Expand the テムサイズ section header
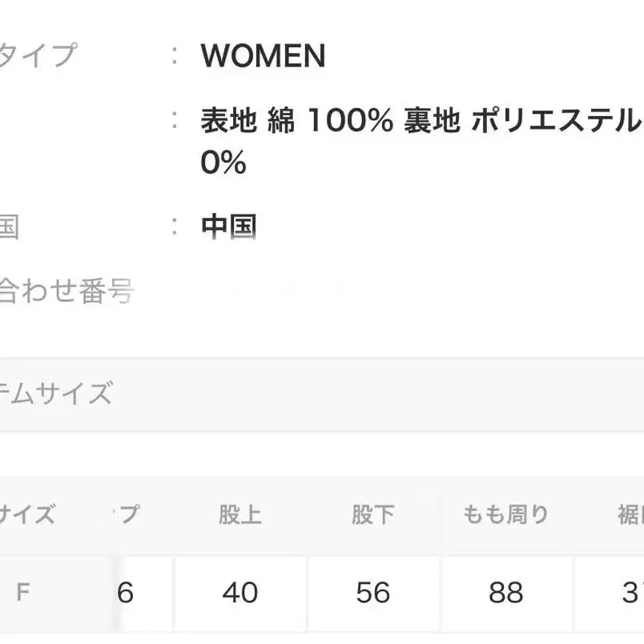644x644 pixels. click(x=56, y=394)
